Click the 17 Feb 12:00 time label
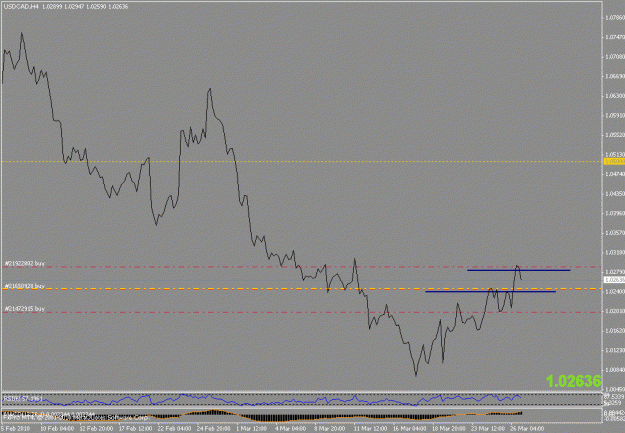 [x=136, y=429]
